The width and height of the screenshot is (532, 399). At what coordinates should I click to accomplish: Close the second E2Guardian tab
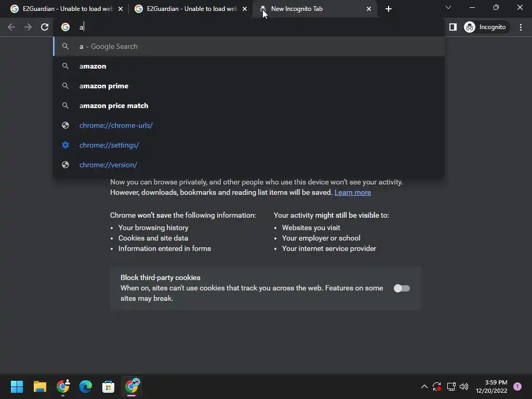click(245, 9)
